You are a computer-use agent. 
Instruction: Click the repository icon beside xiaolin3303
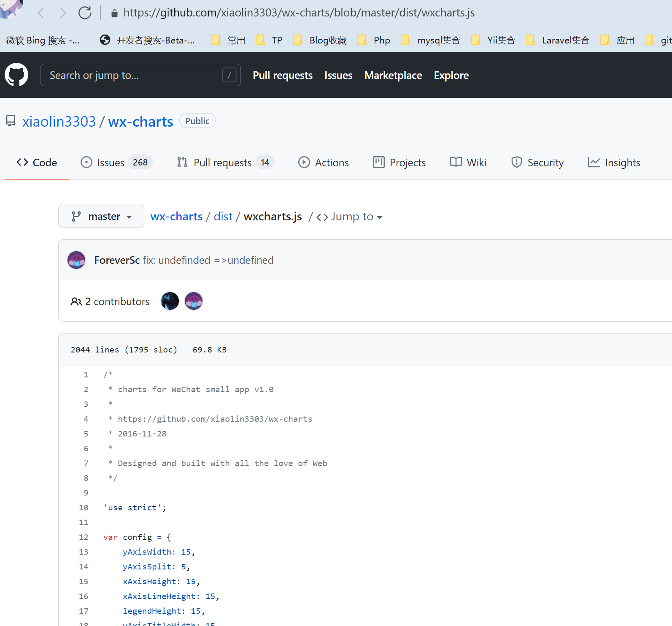[11, 121]
